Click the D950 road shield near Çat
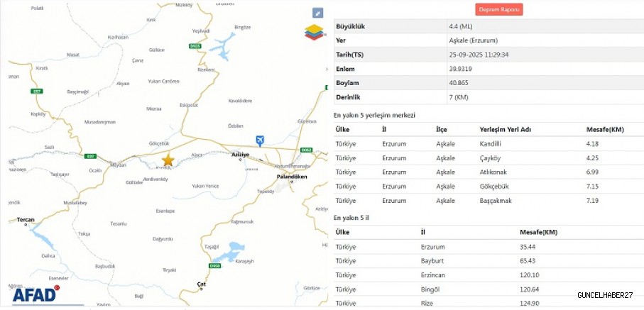644x310 pixels. click(x=214, y=265)
